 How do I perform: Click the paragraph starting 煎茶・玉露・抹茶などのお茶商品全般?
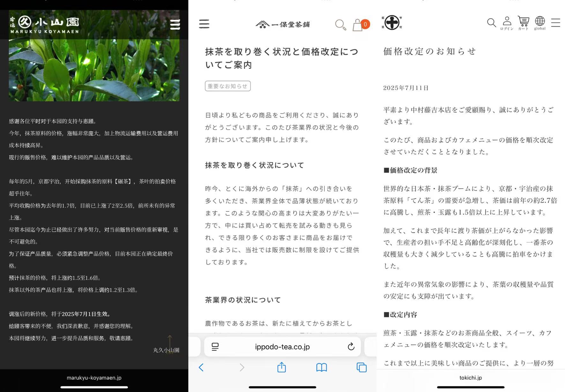tap(468, 339)
